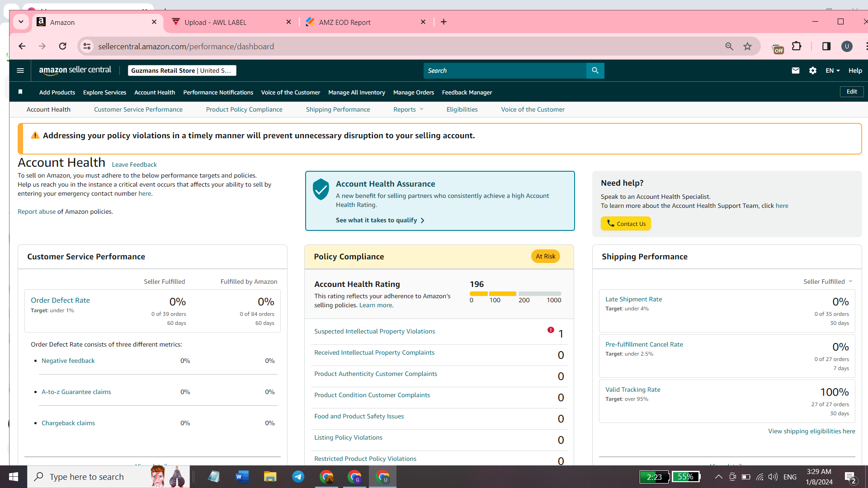Click the browser address bar

pos(407,46)
